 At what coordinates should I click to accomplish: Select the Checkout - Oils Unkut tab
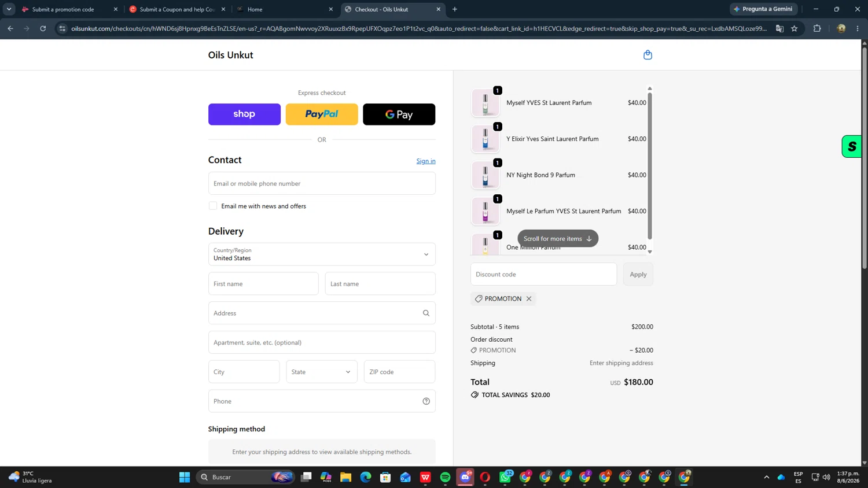coord(392,9)
